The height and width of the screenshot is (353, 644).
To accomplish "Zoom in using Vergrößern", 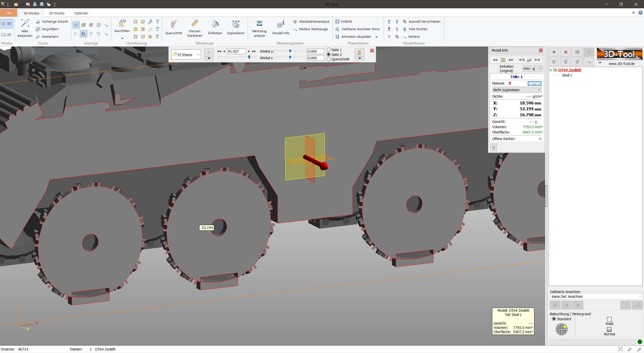I will pyautogui.click(x=47, y=29).
